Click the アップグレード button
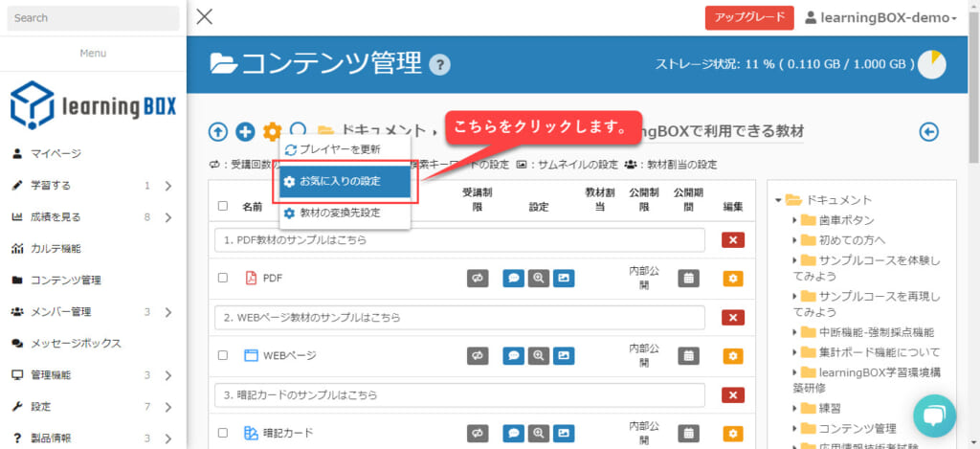 click(749, 18)
